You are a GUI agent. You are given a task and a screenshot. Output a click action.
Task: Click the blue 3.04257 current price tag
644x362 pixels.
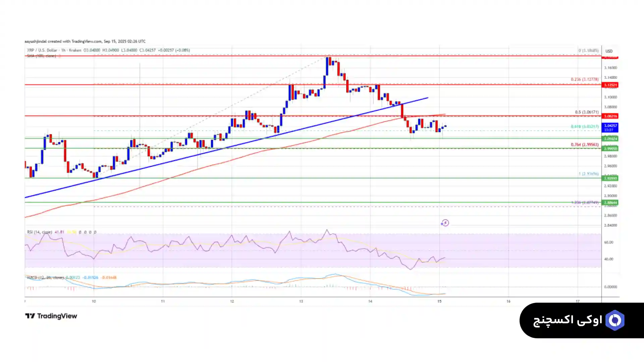610,127
